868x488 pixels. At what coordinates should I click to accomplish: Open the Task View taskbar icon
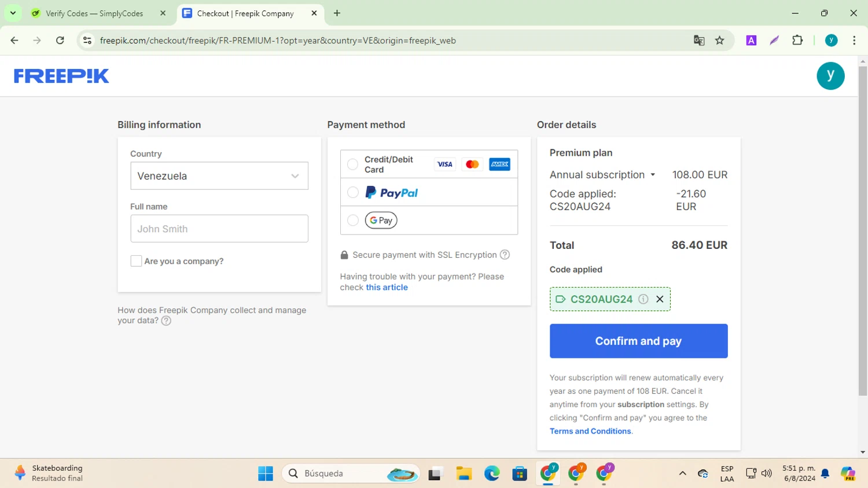435,474
